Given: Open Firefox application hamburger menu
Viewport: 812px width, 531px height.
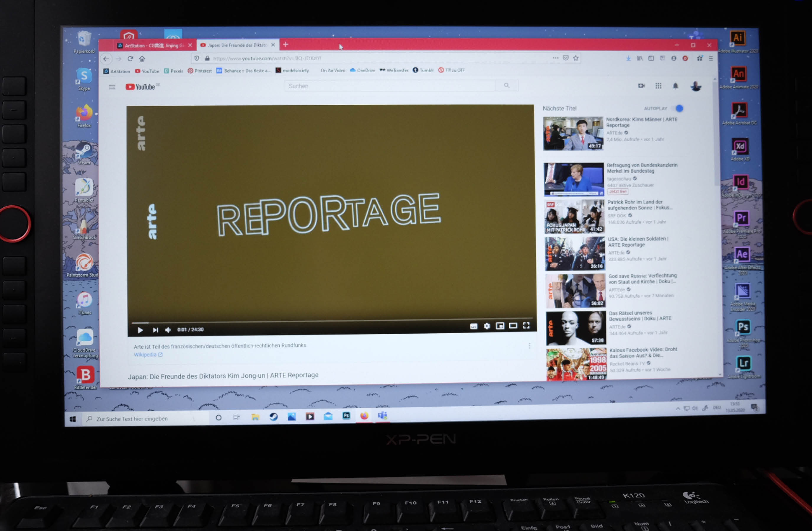Looking at the screenshot, I should pyautogui.click(x=711, y=59).
